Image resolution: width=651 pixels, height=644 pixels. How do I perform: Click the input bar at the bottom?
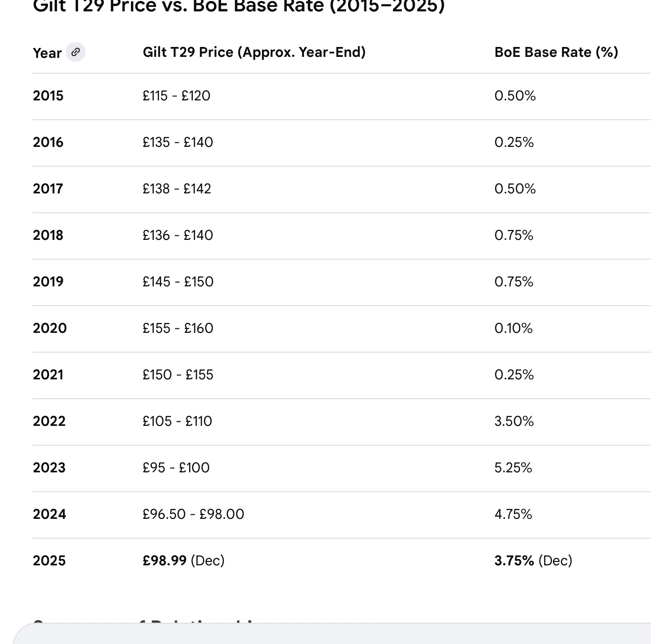pyautogui.click(x=331, y=635)
